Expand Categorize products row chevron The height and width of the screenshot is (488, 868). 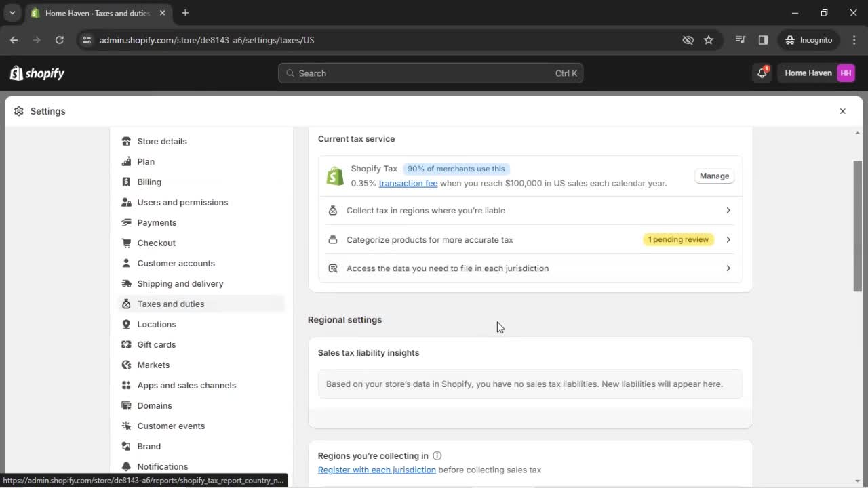[728, 239]
